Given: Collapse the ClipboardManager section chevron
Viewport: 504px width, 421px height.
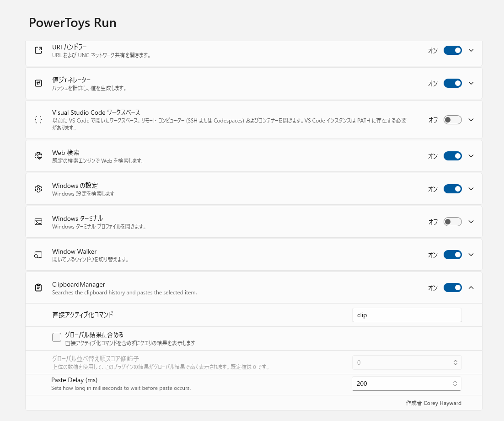Looking at the screenshot, I should point(471,288).
